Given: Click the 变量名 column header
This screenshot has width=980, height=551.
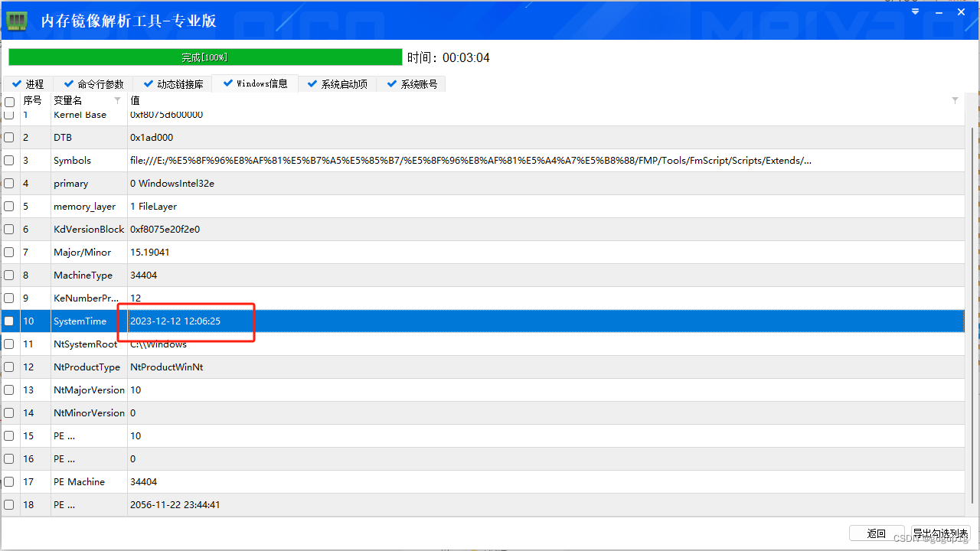Looking at the screenshot, I should point(67,100).
